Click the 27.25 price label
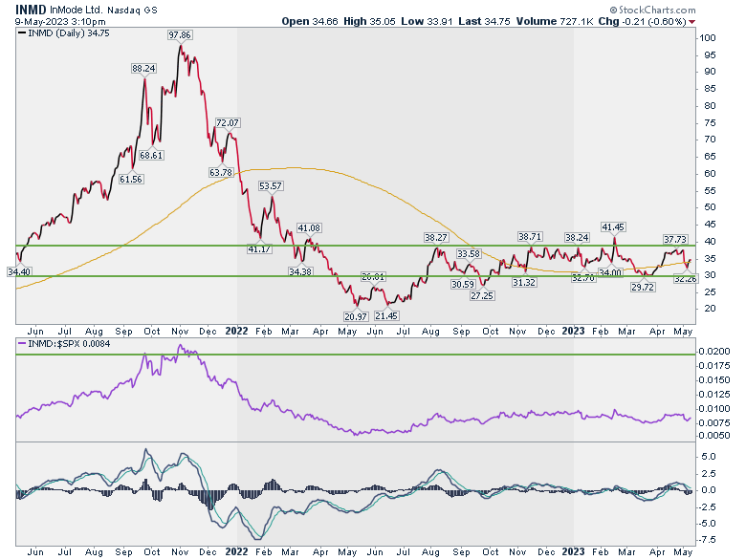The height and width of the screenshot is (560, 746). 482,295
